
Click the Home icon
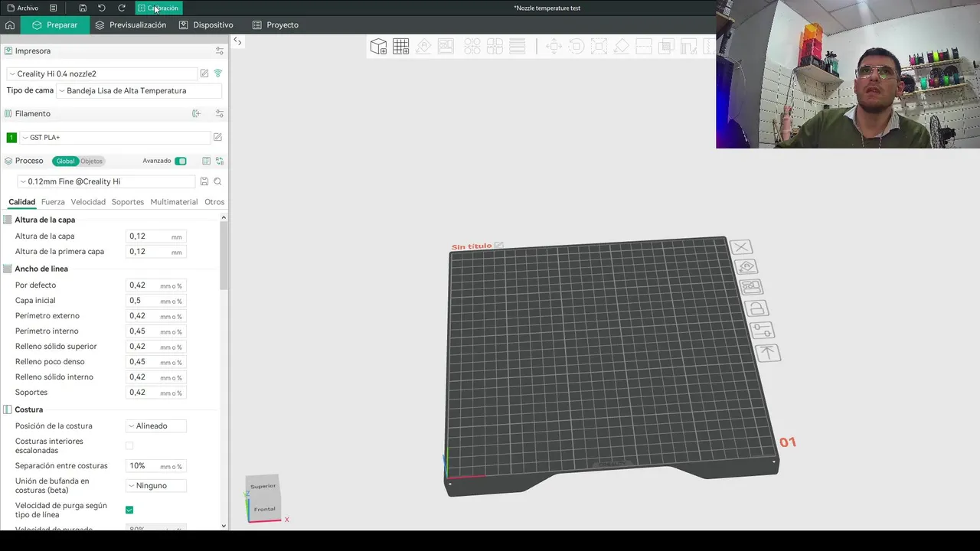[10, 25]
